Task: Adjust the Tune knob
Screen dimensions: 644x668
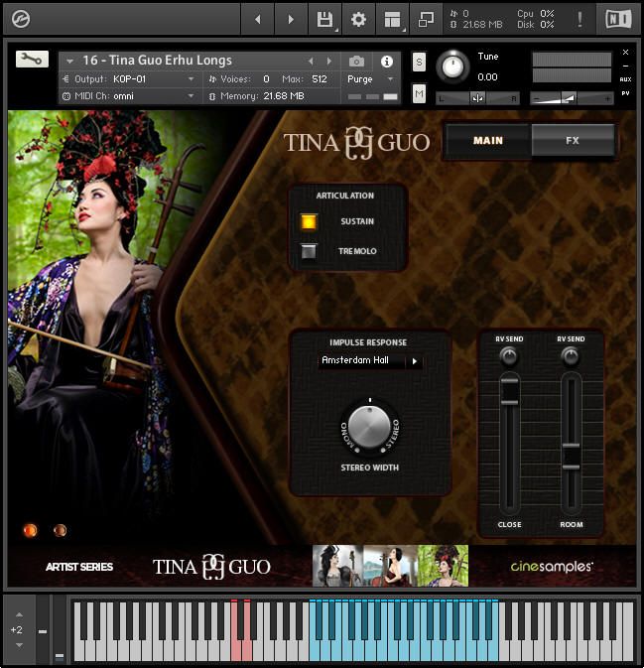Action: pyautogui.click(x=452, y=67)
